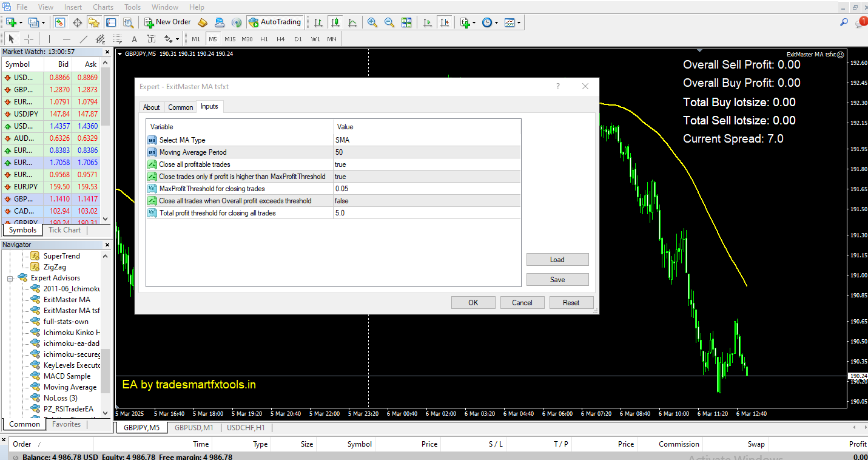Image resolution: width=868 pixels, height=460 pixels.
Task: Switch timeframe to W1
Action: click(x=315, y=39)
